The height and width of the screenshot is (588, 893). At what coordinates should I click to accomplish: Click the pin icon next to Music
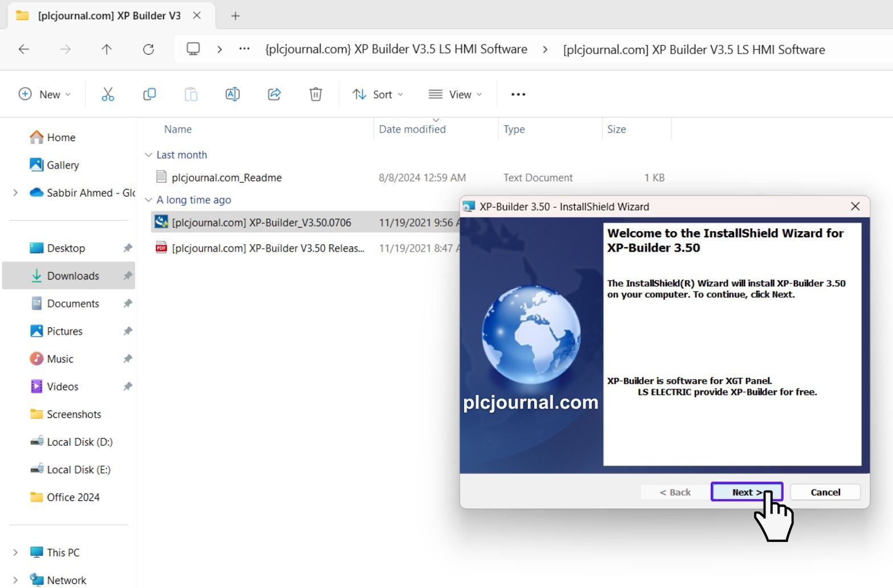click(128, 359)
